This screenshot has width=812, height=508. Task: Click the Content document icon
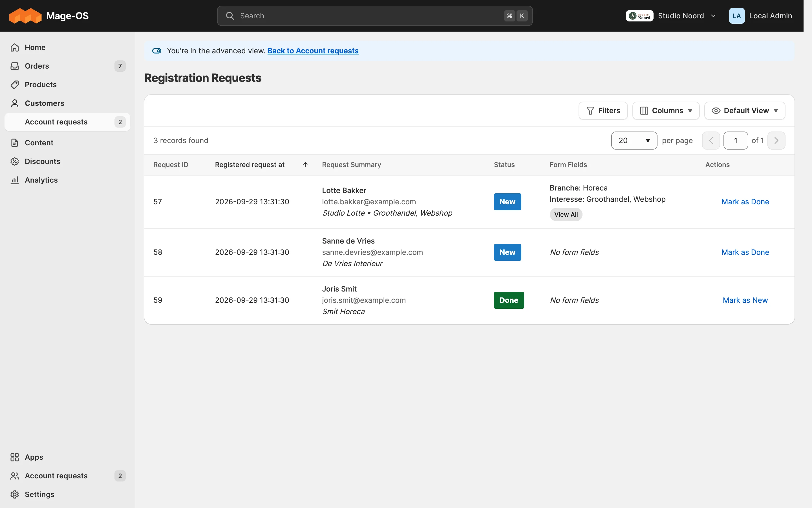15,143
